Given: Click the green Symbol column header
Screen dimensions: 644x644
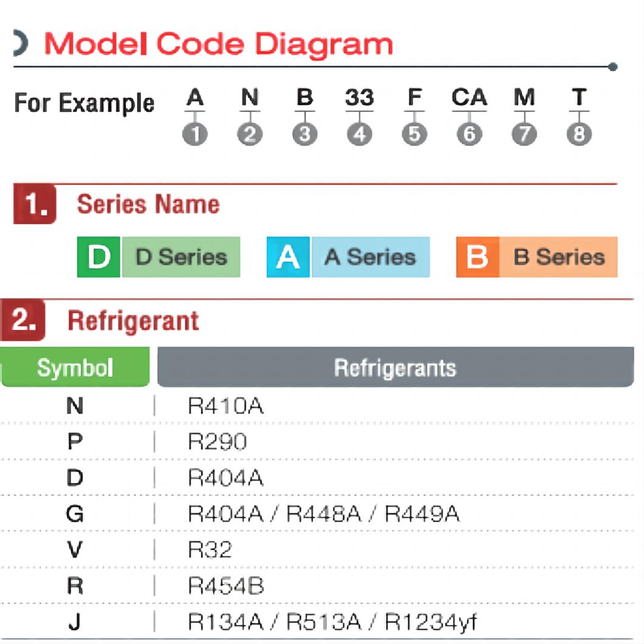Looking at the screenshot, I should (x=75, y=367).
